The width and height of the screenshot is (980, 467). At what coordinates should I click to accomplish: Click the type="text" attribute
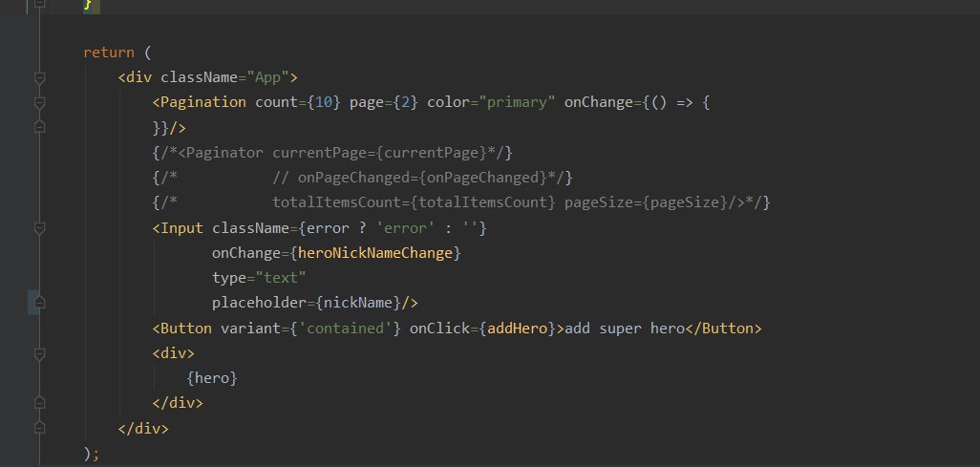(x=259, y=278)
